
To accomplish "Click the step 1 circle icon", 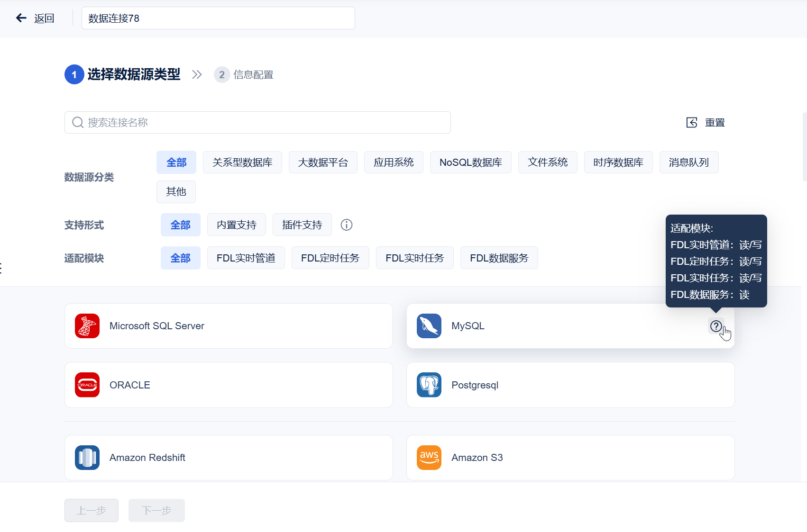I will click(74, 74).
